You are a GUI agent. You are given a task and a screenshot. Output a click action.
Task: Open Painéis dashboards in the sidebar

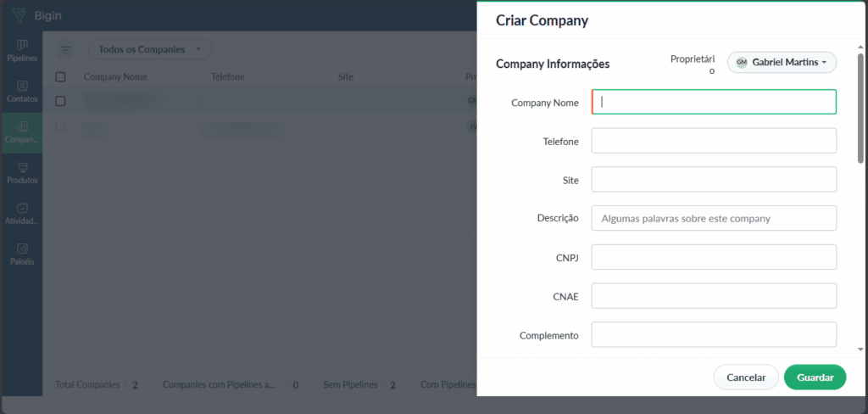click(22, 254)
